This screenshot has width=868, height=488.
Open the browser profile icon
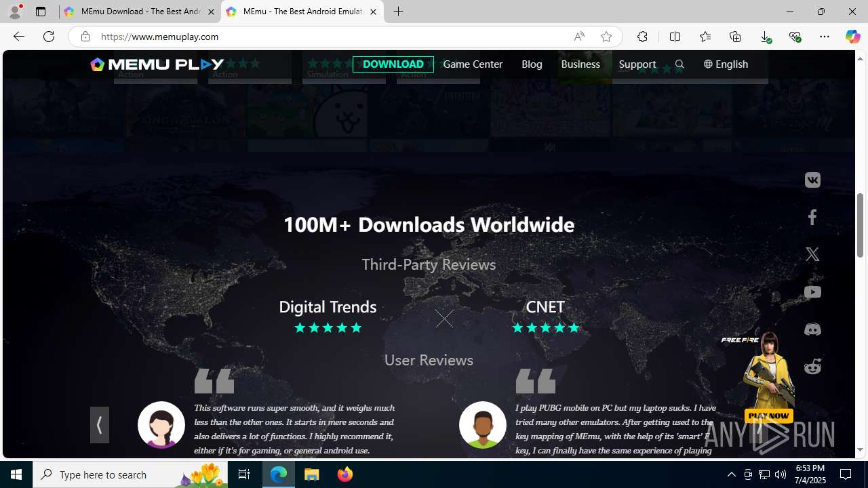(15, 12)
